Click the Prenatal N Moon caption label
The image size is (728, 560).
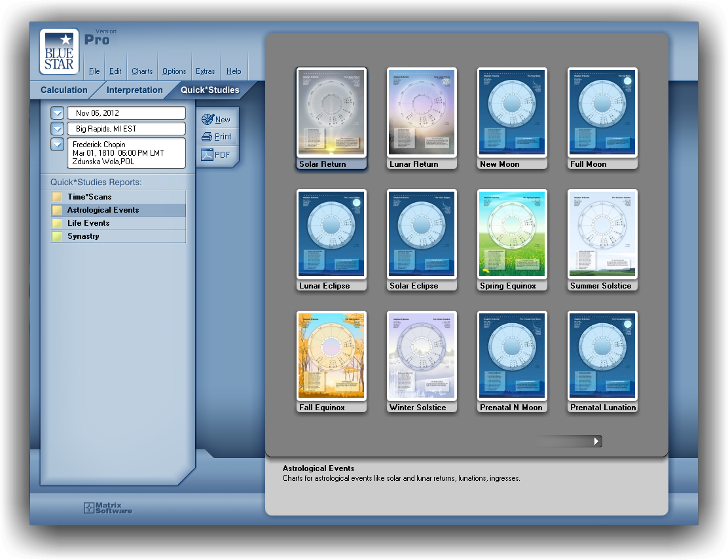(511, 408)
